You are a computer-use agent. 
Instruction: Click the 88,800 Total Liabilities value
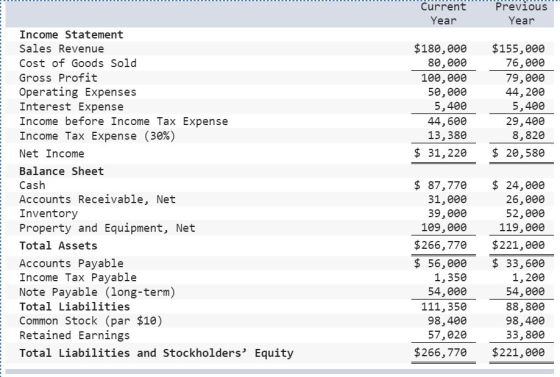point(525,307)
